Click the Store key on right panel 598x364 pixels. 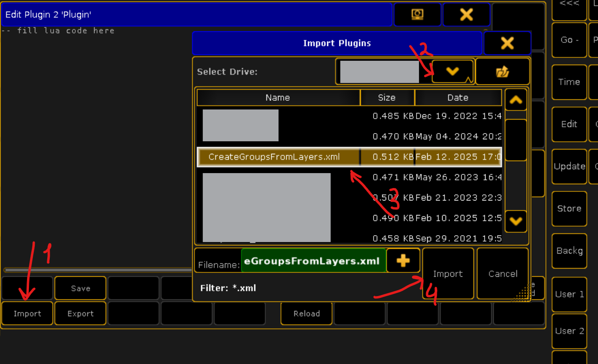click(569, 209)
